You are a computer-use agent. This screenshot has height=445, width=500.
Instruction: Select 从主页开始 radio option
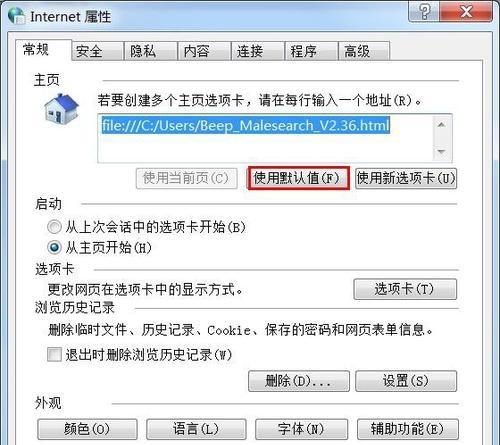(54, 247)
